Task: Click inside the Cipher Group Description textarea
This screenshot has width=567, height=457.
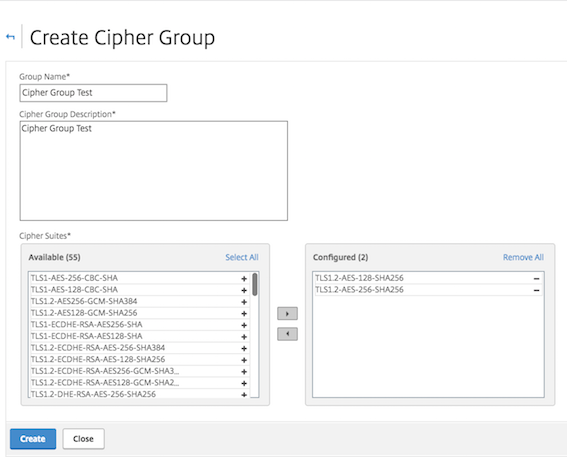Action: pyautogui.click(x=154, y=171)
